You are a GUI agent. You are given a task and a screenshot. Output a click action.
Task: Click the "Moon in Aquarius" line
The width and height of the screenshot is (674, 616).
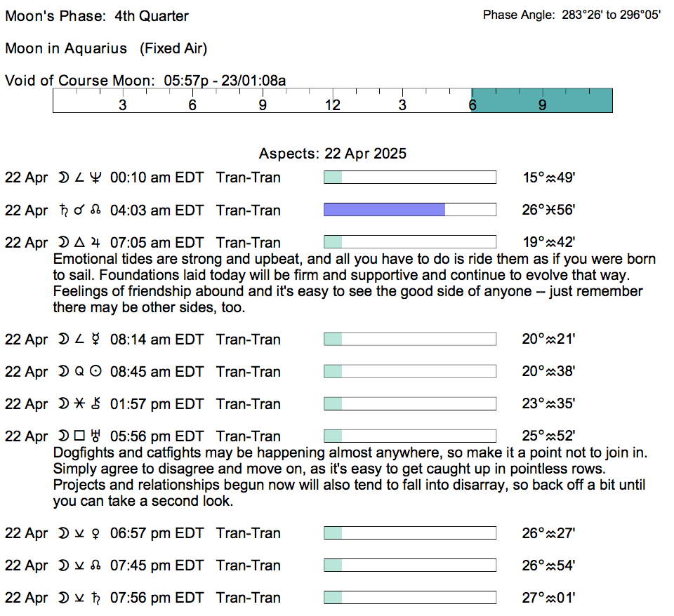pyautogui.click(x=106, y=48)
